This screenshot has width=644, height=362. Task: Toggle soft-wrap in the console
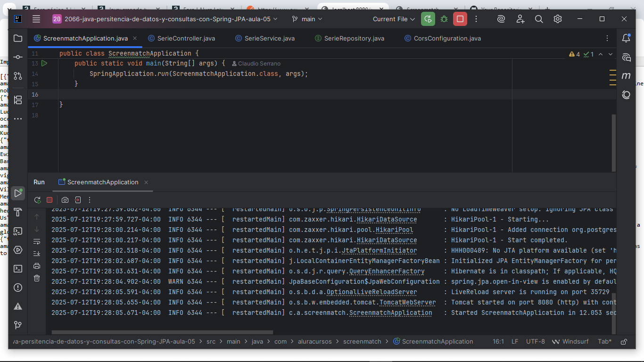(37, 241)
